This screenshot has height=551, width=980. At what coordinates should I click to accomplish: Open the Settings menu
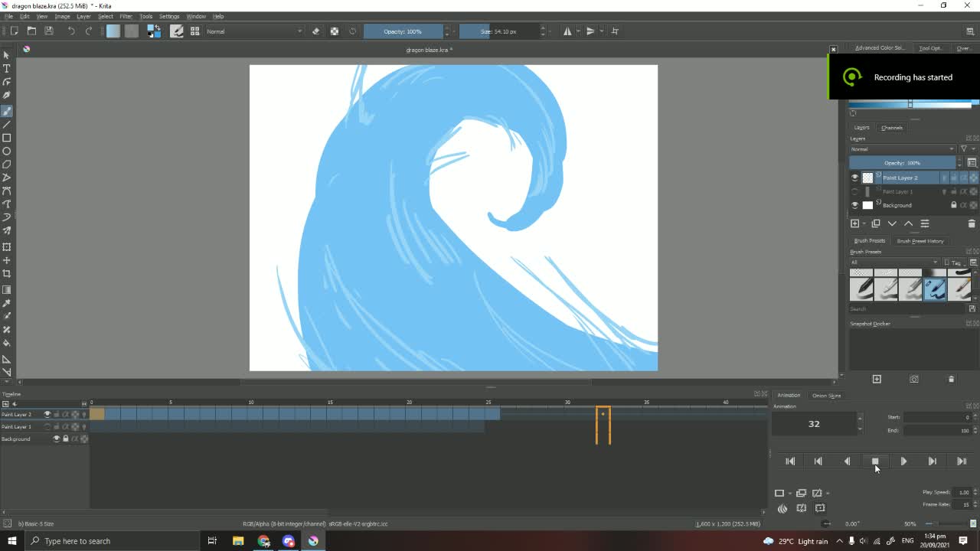pyautogui.click(x=169, y=16)
